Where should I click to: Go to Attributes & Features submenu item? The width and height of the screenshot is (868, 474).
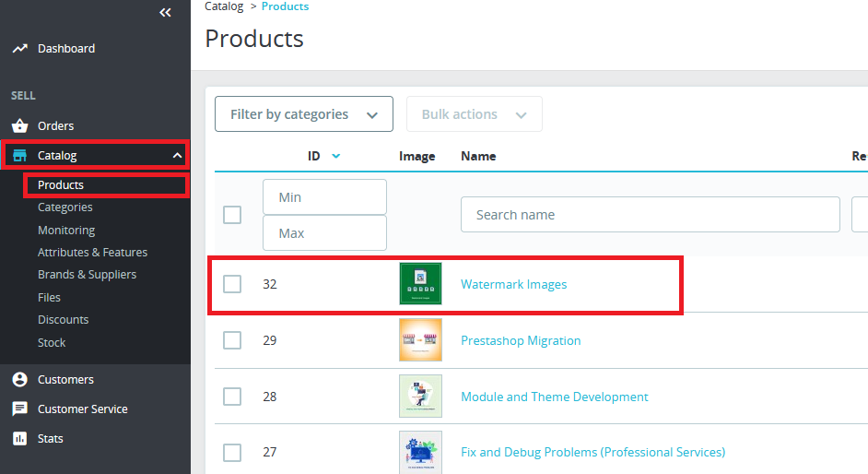(92, 253)
